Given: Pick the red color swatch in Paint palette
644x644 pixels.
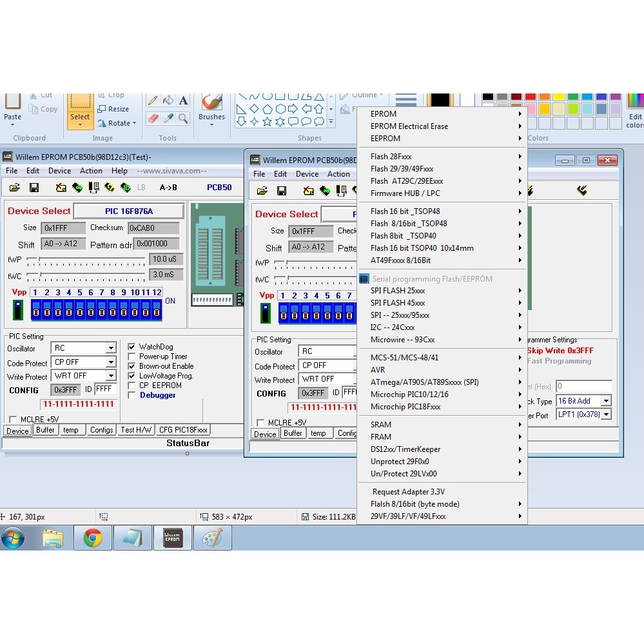Looking at the screenshot, I should 531,97.
